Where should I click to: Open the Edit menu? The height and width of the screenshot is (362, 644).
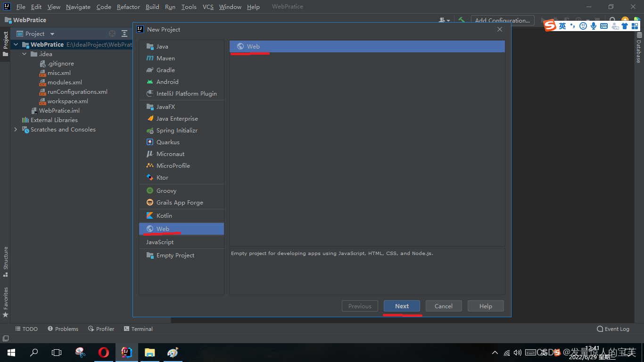tap(36, 7)
